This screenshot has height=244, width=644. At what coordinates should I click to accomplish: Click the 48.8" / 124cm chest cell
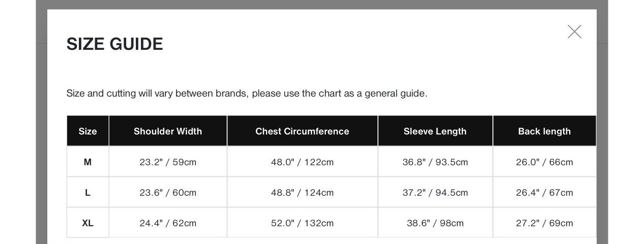pos(302,192)
